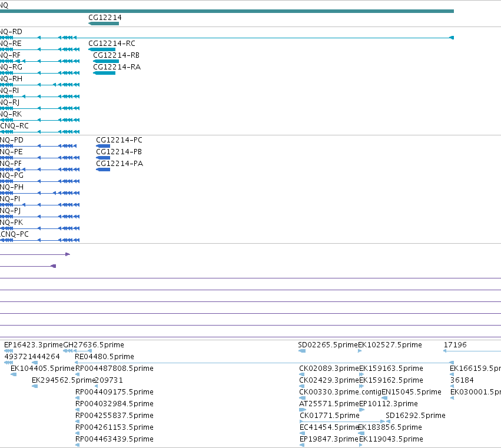The width and height of the screenshot is (501, 448).
Task: Select transcript label CG12214-RB
Action: click(x=117, y=55)
